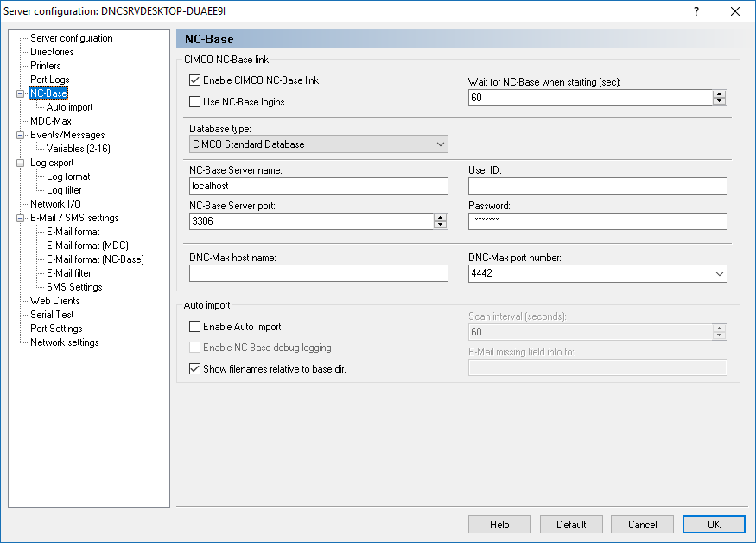Click the Help button
This screenshot has height=543, width=756.
pyautogui.click(x=499, y=524)
